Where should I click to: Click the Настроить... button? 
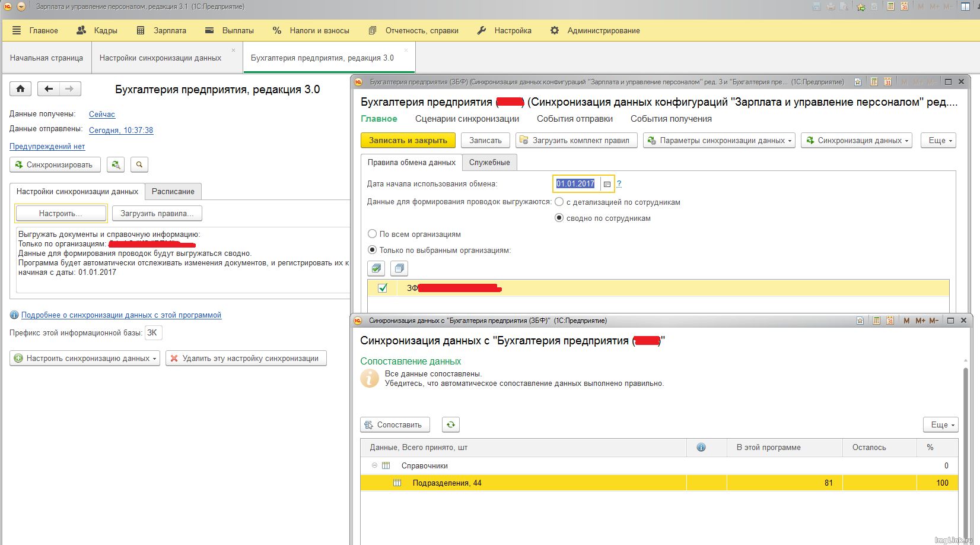pos(61,213)
